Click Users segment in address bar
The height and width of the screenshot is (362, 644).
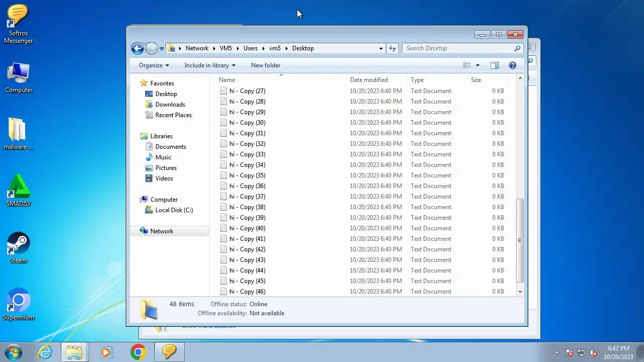click(251, 48)
